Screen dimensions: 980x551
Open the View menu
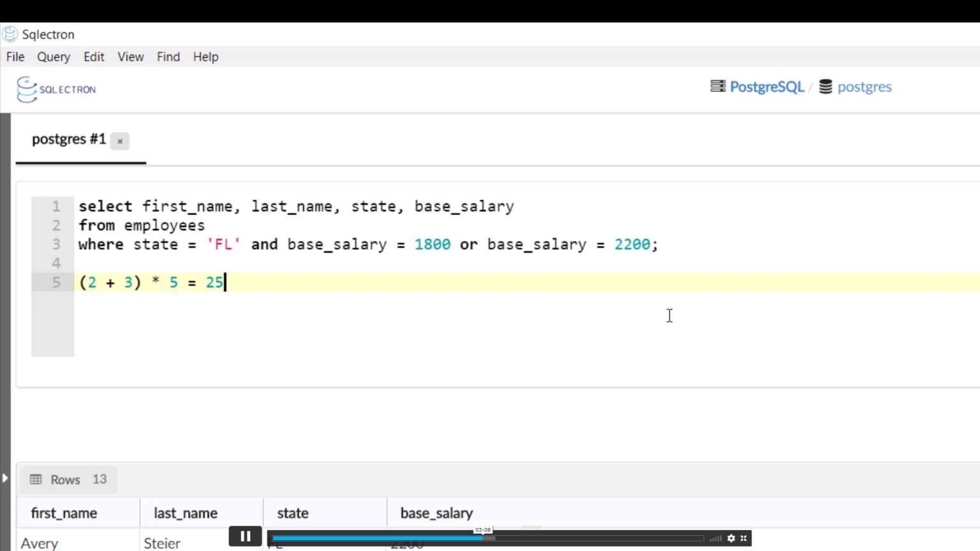coord(131,57)
